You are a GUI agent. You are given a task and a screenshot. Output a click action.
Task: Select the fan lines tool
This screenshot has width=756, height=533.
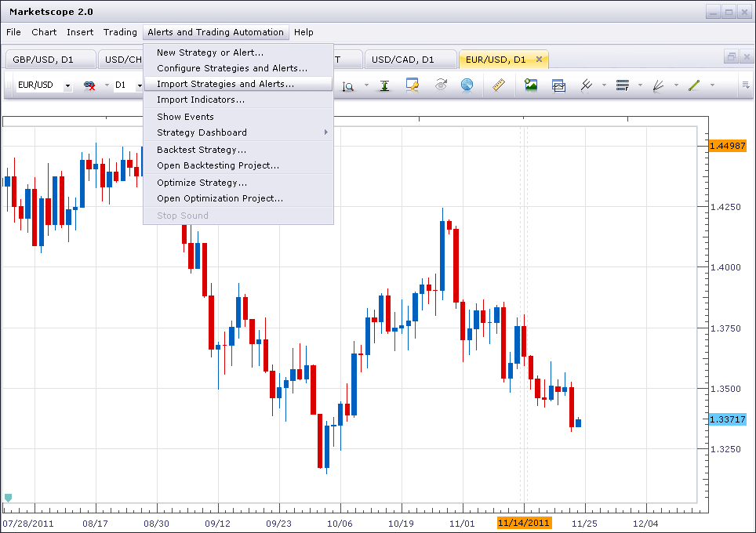(x=658, y=85)
